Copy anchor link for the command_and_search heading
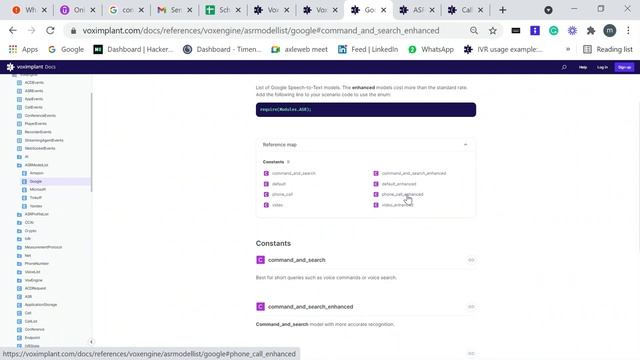The height and width of the screenshot is (360, 640). point(471,260)
